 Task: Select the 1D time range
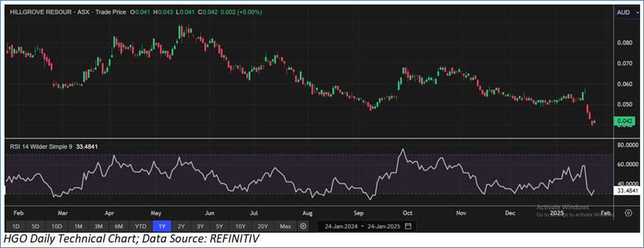click(x=15, y=226)
